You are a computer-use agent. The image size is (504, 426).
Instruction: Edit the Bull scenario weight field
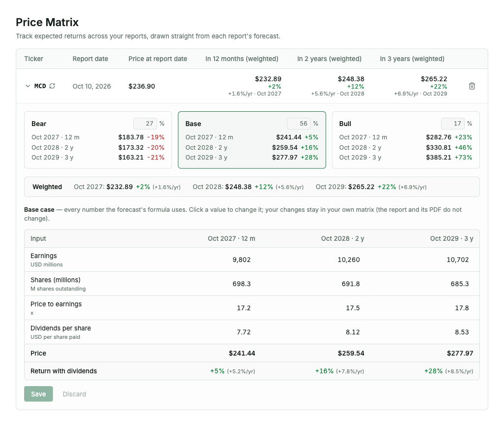pos(453,124)
